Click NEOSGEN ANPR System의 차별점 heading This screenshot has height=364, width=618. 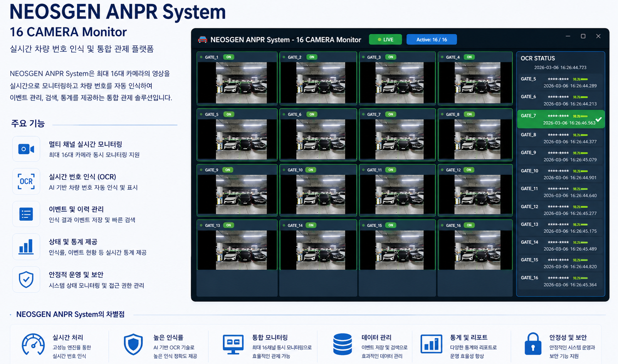pos(71,314)
